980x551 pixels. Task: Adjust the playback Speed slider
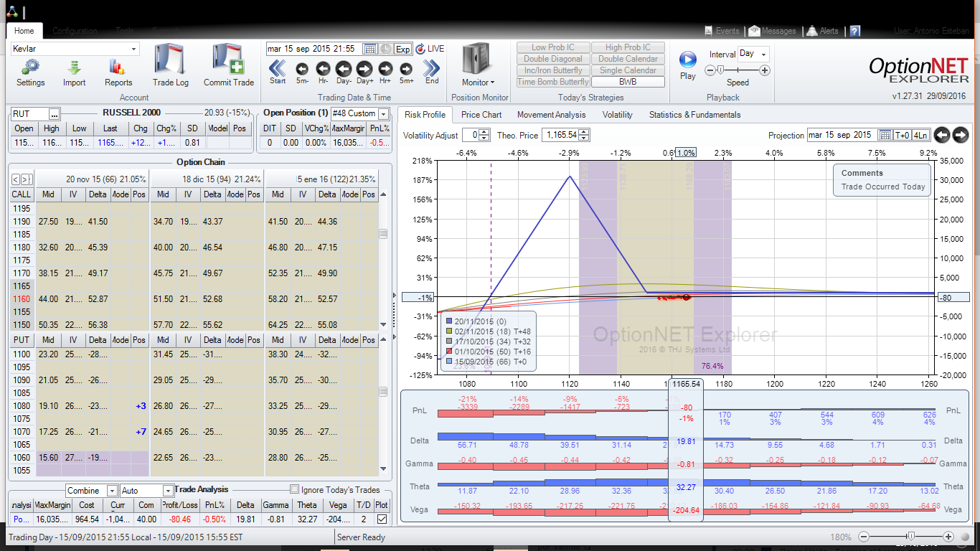pos(720,70)
